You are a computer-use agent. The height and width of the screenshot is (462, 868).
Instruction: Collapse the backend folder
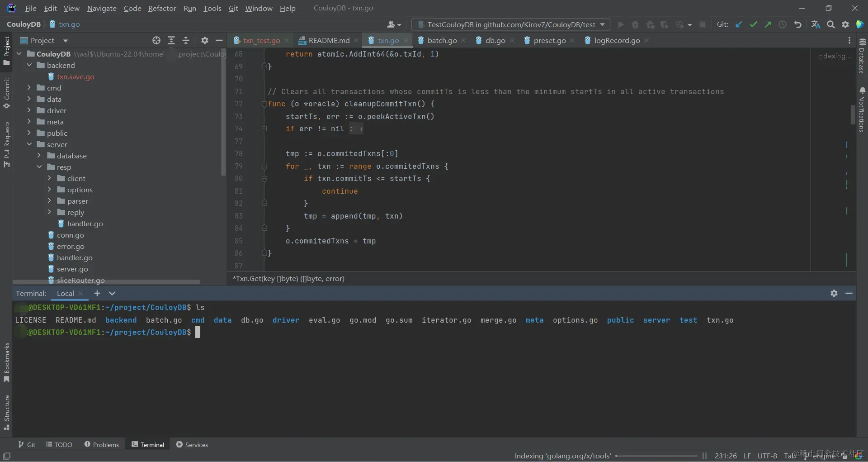(x=29, y=65)
